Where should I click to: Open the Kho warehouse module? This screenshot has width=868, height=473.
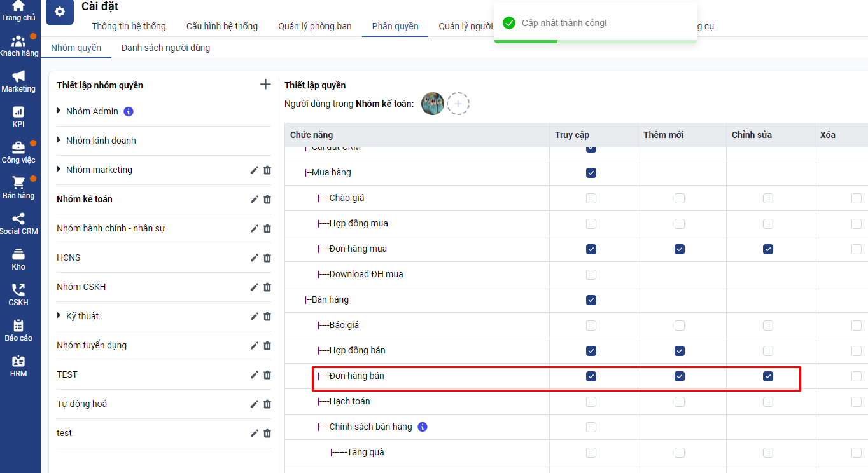pos(18,259)
